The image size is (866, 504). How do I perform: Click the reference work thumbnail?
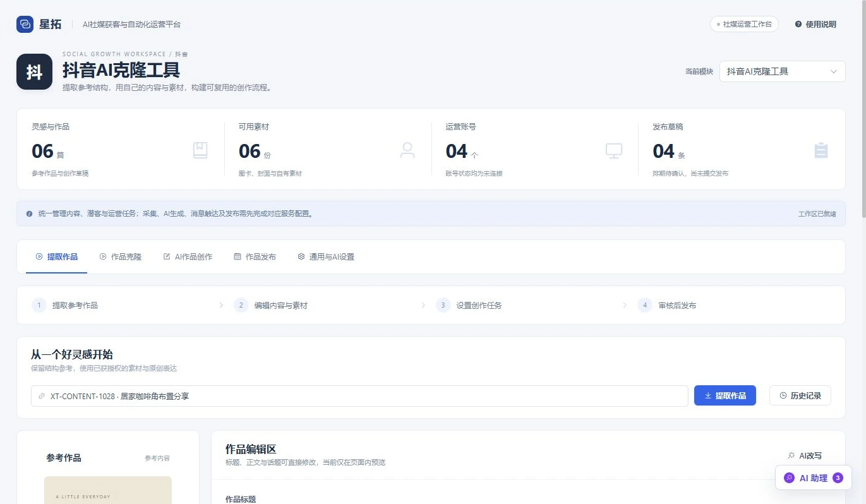pos(108,490)
